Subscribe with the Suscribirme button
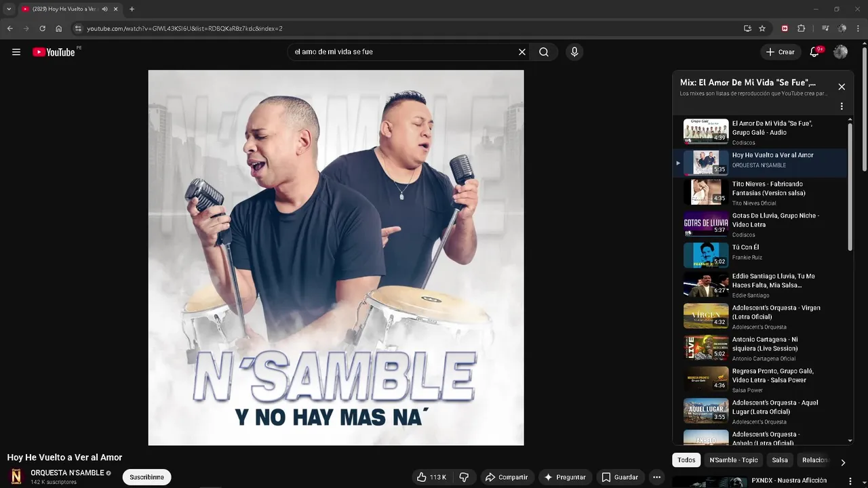 147,477
